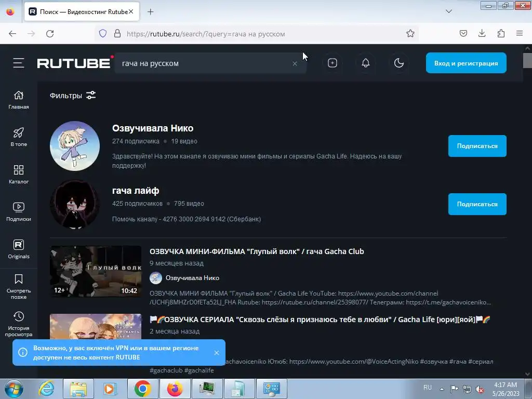Click the network tray icon
532x399 pixels.
[x=467, y=389]
